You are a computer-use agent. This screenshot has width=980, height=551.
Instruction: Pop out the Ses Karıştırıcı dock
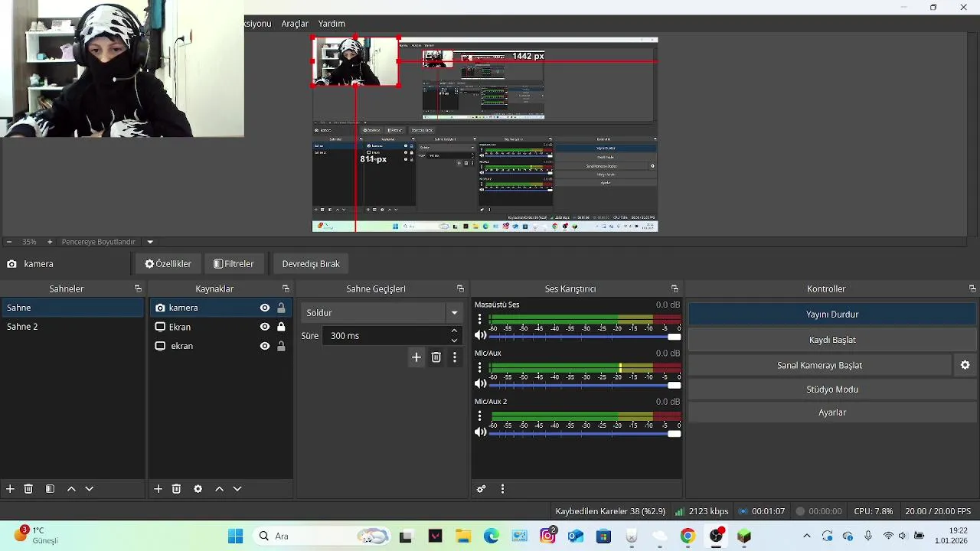[x=675, y=289]
